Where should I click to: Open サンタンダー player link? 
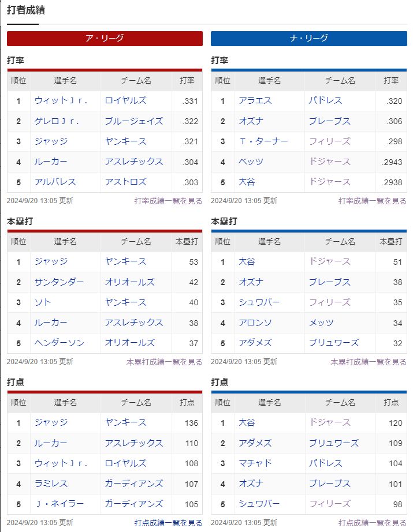[59, 282]
